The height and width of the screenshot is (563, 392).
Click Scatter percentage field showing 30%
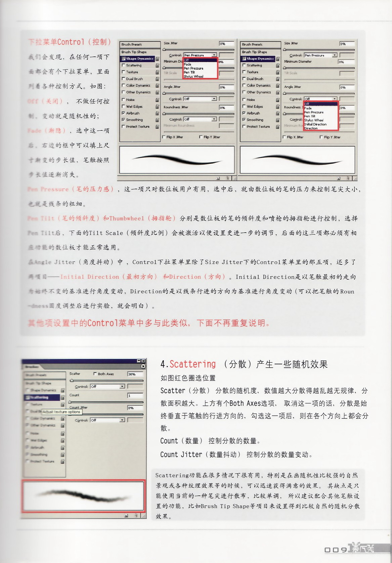[135, 374]
